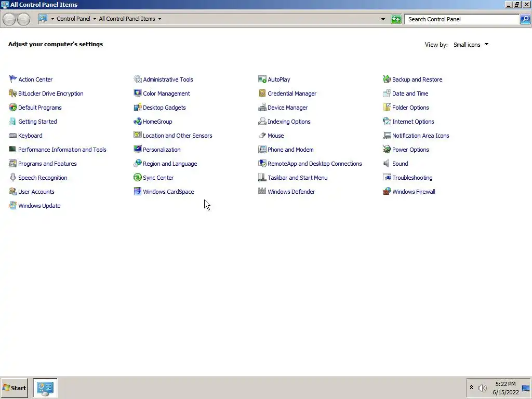Open the Sound speaker icon

(x=387, y=163)
